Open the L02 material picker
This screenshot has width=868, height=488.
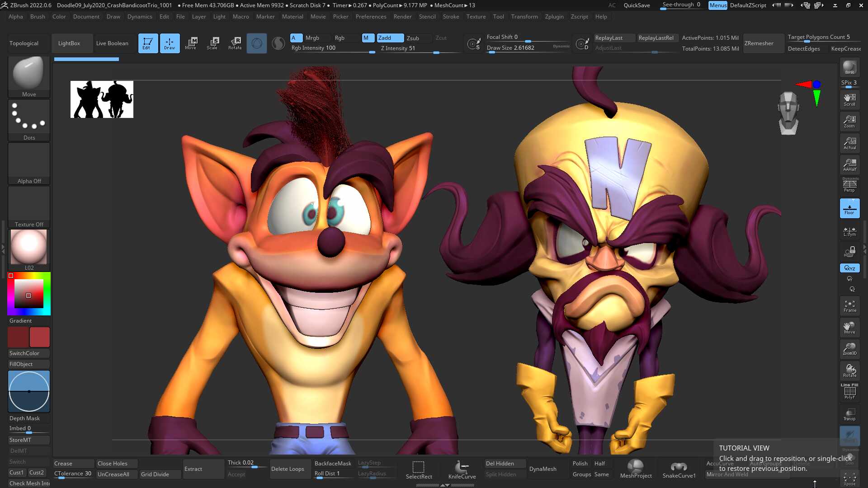tap(29, 250)
